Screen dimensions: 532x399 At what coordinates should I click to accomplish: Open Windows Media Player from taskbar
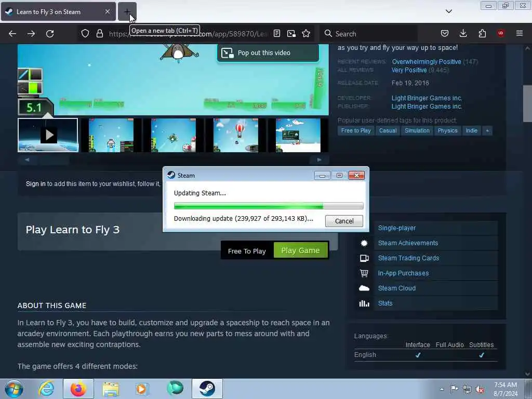(x=142, y=389)
